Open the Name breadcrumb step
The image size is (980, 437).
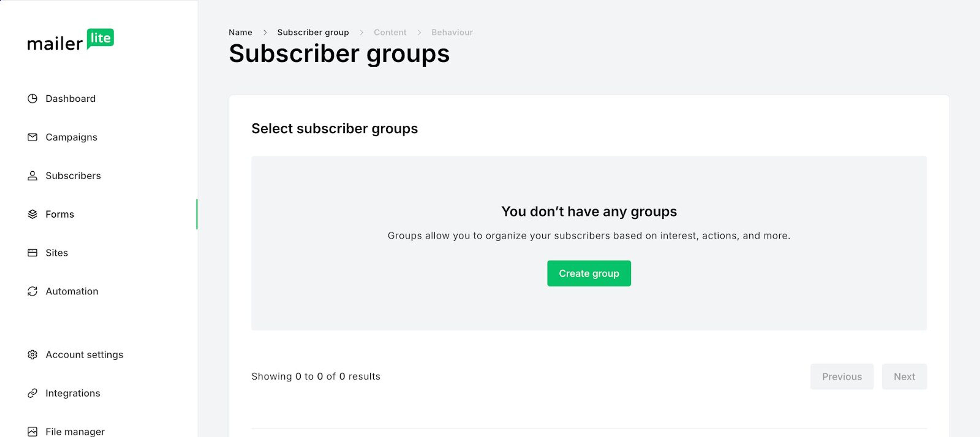click(x=240, y=32)
